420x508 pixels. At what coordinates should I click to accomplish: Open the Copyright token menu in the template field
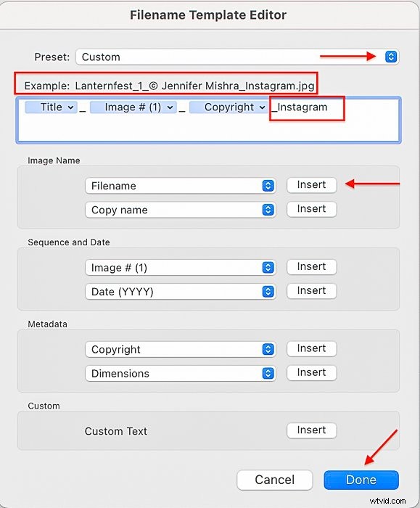pyautogui.click(x=228, y=107)
